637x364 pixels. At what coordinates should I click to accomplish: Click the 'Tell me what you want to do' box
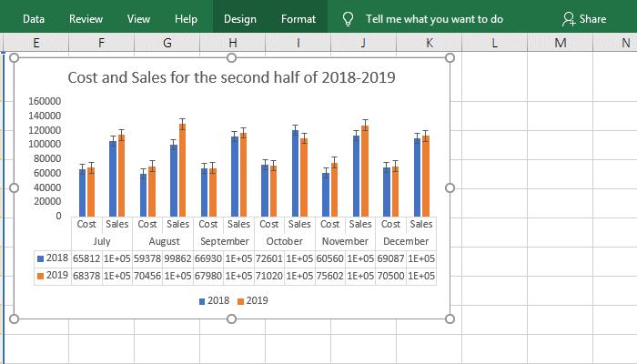point(433,18)
